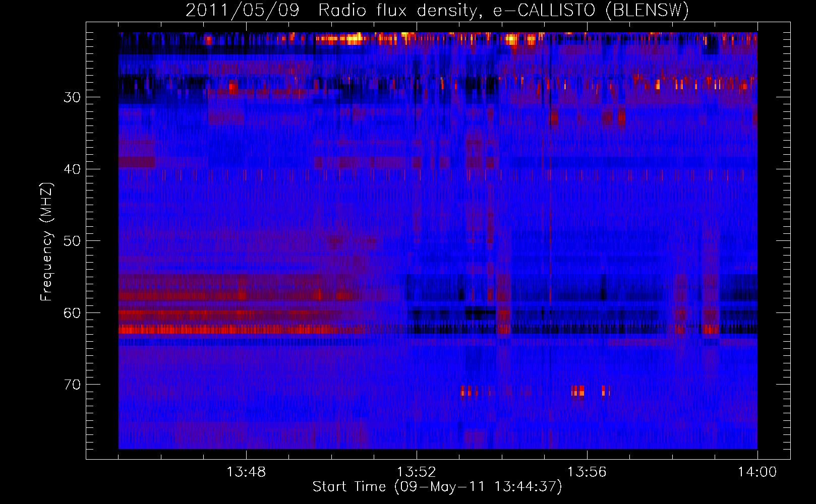This screenshot has width=816, height=504.
Task: Click the 30 frequency tick label
Action: (72, 97)
